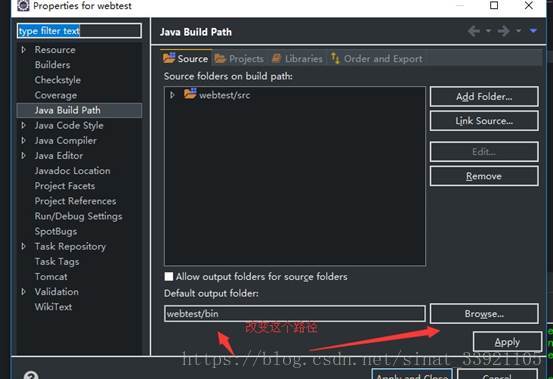The height and width of the screenshot is (379, 553).
Task: Click the Default output folder field
Action: click(x=294, y=313)
